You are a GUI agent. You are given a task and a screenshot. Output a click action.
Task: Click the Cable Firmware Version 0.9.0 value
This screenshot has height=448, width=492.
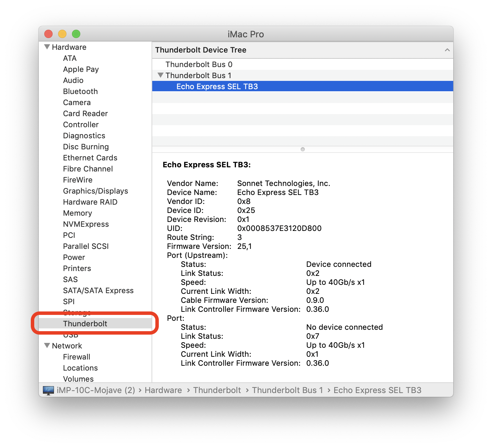tap(315, 300)
